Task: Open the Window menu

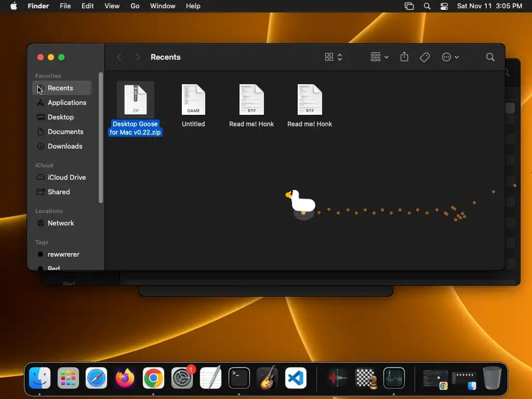Action: (x=163, y=6)
